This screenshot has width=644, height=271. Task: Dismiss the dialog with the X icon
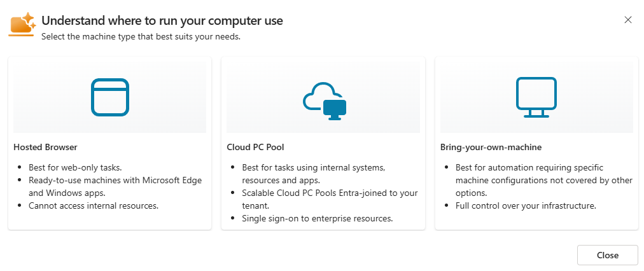coord(627,20)
